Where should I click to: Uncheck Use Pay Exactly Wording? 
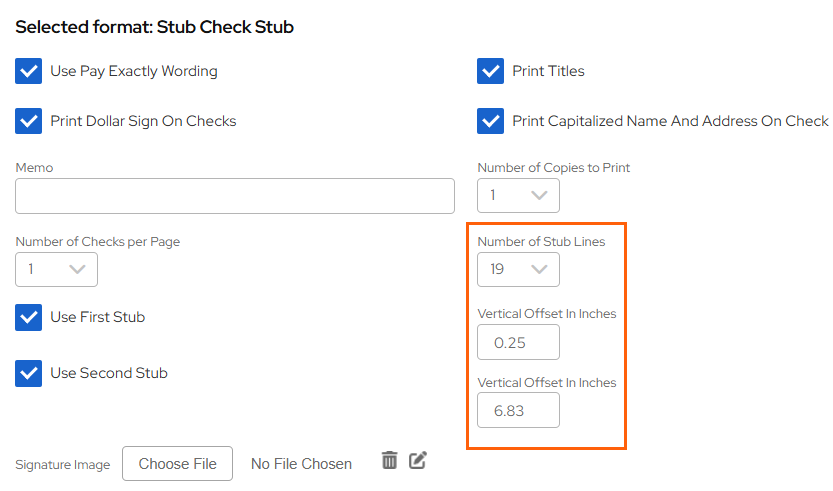29,71
